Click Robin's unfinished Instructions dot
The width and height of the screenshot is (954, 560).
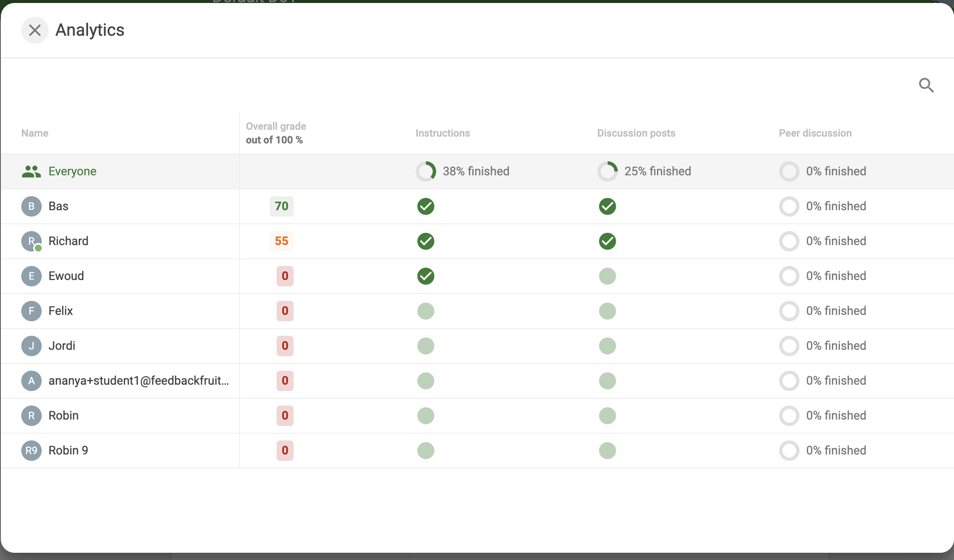click(426, 416)
